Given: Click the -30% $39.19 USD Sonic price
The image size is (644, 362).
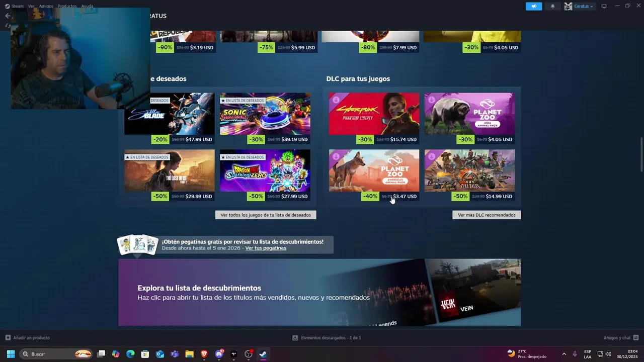Looking at the screenshot, I should coord(279,139).
